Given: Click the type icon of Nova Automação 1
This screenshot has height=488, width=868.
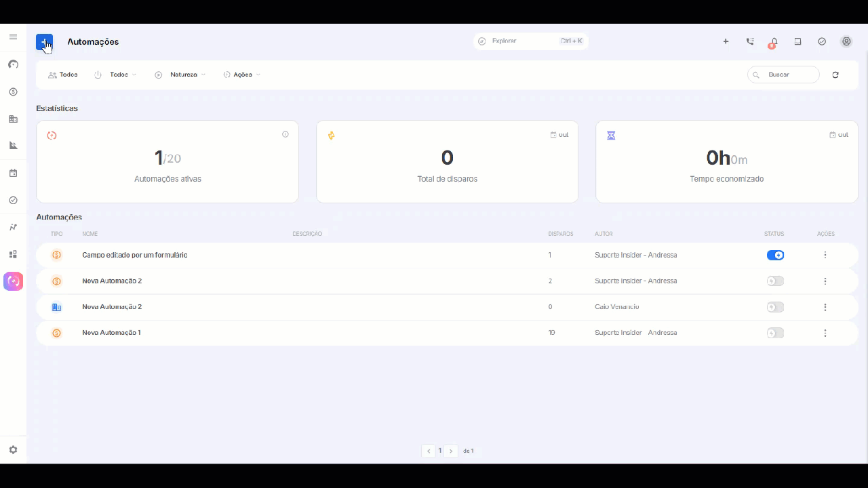Looking at the screenshot, I should (x=56, y=333).
